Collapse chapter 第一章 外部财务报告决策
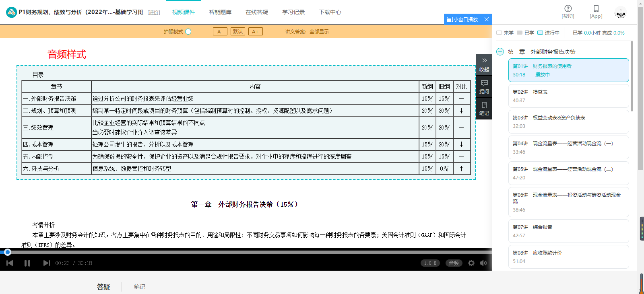The image size is (644, 294). coord(500,52)
